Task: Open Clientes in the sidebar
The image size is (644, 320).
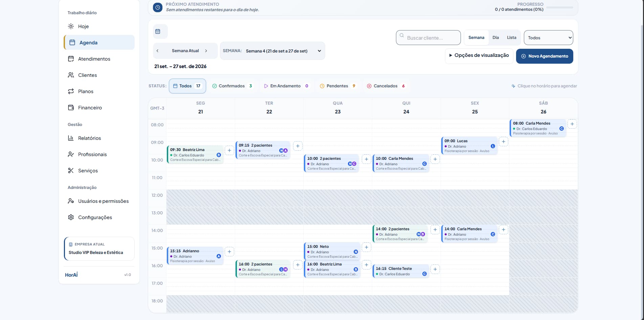Action: pyautogui.click(x=99, y=75)
